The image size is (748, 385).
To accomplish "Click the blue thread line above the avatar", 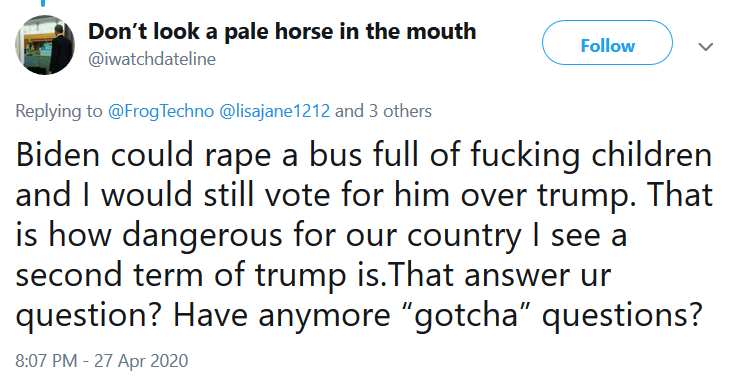I will coord(43,3).
